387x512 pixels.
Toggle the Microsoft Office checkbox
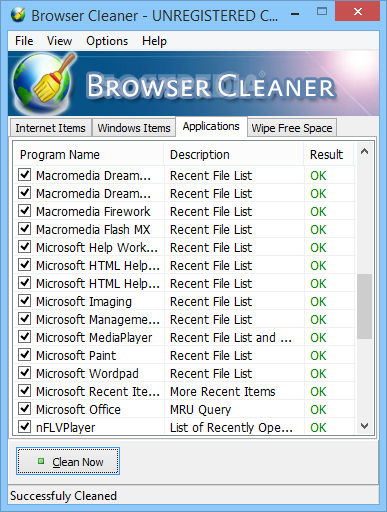pos(25,409)
